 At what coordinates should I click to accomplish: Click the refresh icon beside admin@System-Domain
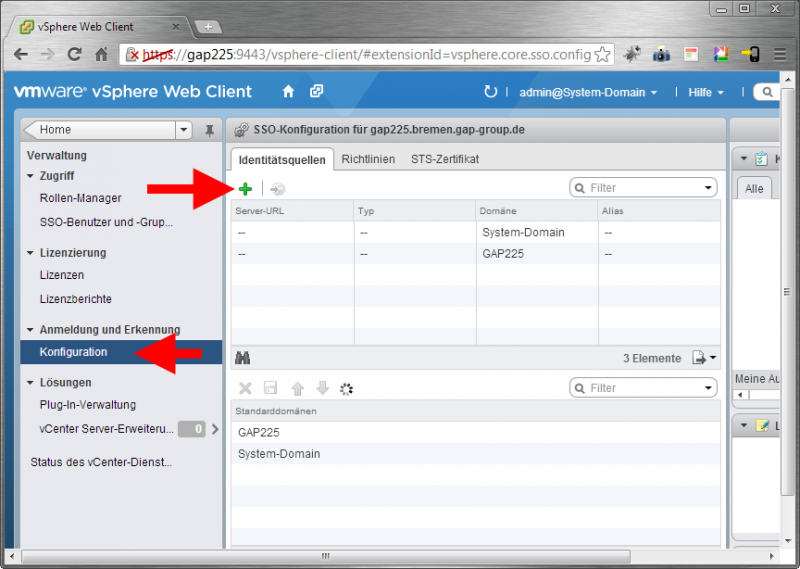[x=490, y=92]
